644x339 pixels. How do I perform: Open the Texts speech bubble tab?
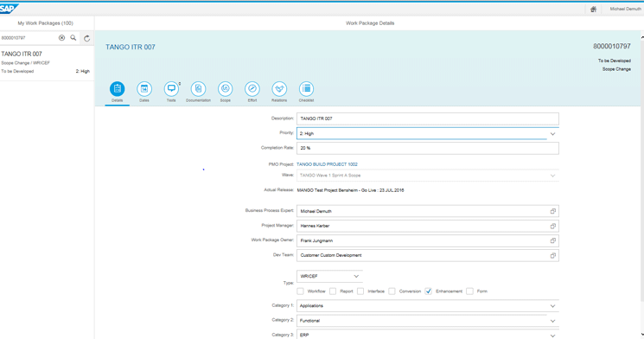tap(171, 89)
